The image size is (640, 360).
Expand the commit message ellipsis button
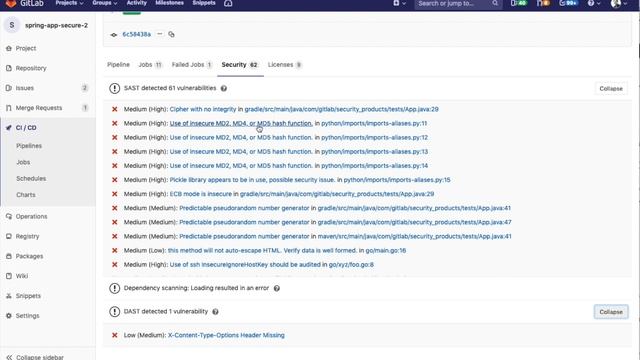(x=160, y=34)
